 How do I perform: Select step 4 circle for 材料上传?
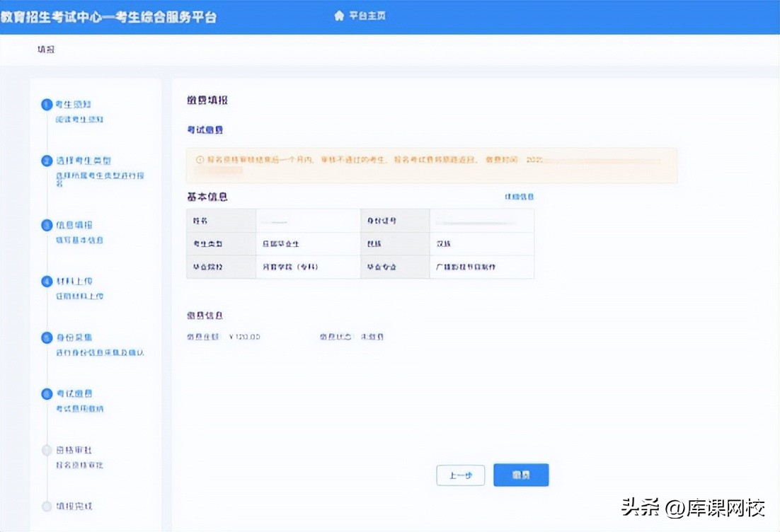click(47, 281)
